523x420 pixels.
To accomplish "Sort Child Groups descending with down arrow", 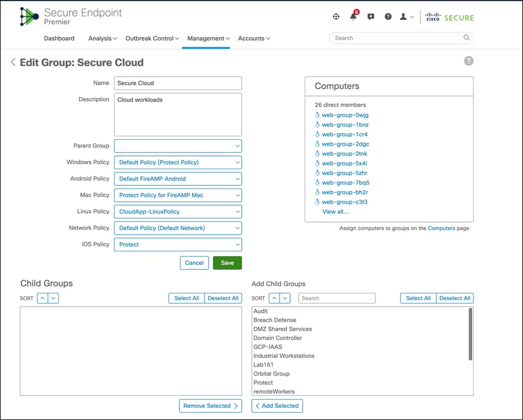I will [x=53, y=298].
